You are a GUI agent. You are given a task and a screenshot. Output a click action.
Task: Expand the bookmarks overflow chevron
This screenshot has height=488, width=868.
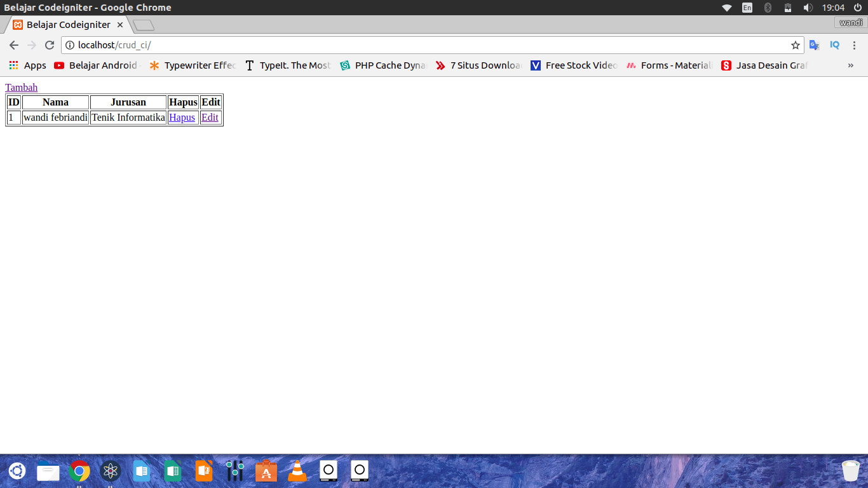[851, 65]
